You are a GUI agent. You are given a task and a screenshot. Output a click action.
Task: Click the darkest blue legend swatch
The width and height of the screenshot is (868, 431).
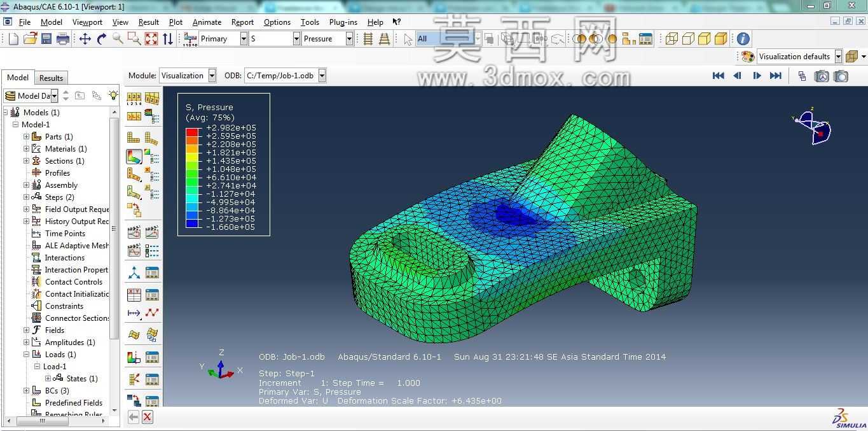[191, 223]
